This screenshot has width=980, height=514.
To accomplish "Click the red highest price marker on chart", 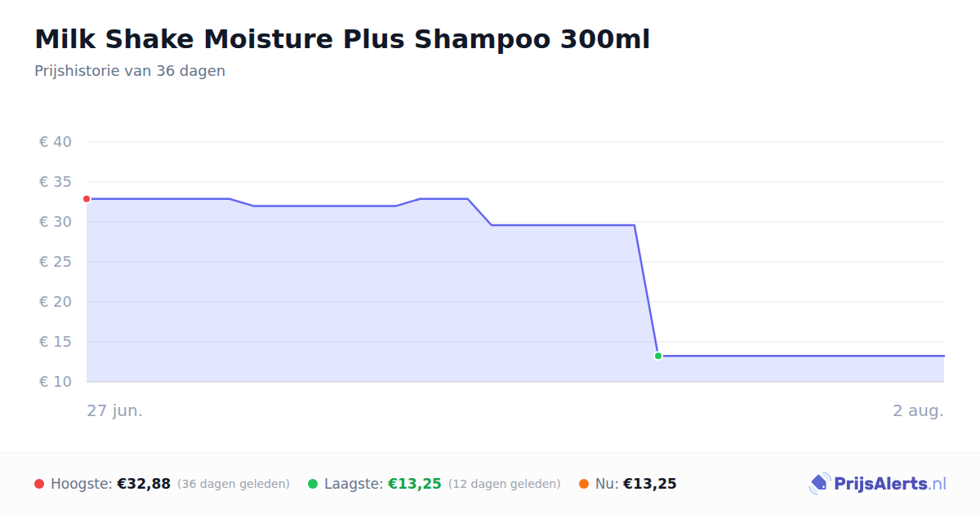I will [87, 199].
